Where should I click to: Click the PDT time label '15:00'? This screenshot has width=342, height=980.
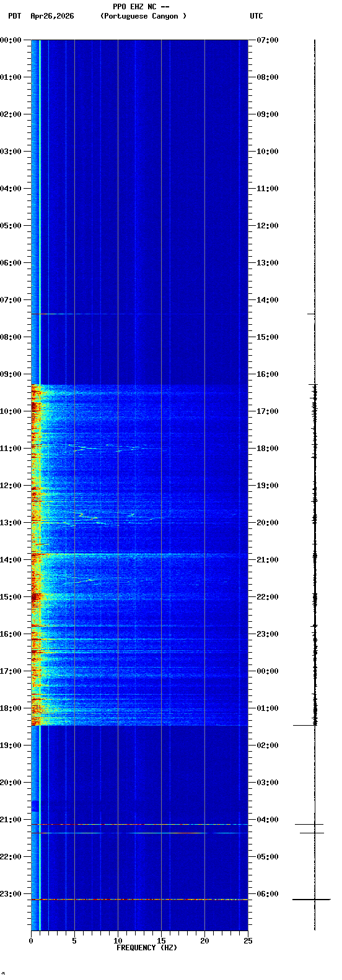coord(11,597)
